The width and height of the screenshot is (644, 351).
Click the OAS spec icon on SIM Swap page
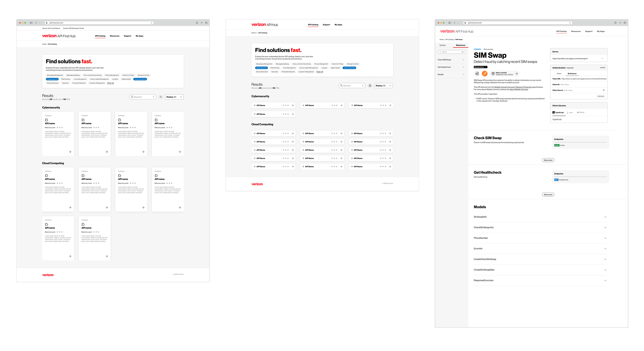(477, 73)
